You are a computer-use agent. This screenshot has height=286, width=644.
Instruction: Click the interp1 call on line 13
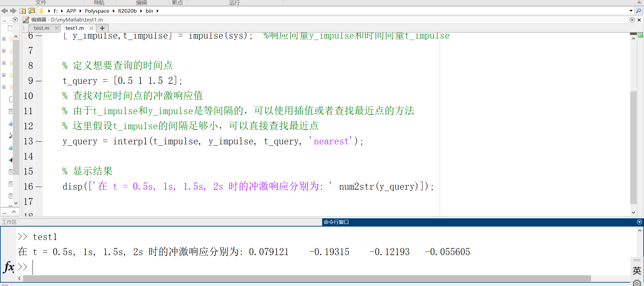[x=213, y=141]
